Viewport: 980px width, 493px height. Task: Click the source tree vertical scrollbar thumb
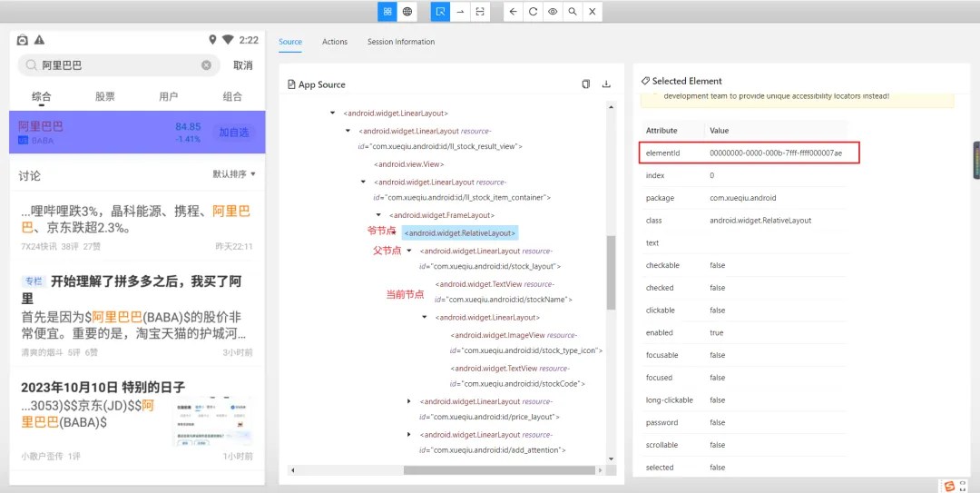point(612,272)
